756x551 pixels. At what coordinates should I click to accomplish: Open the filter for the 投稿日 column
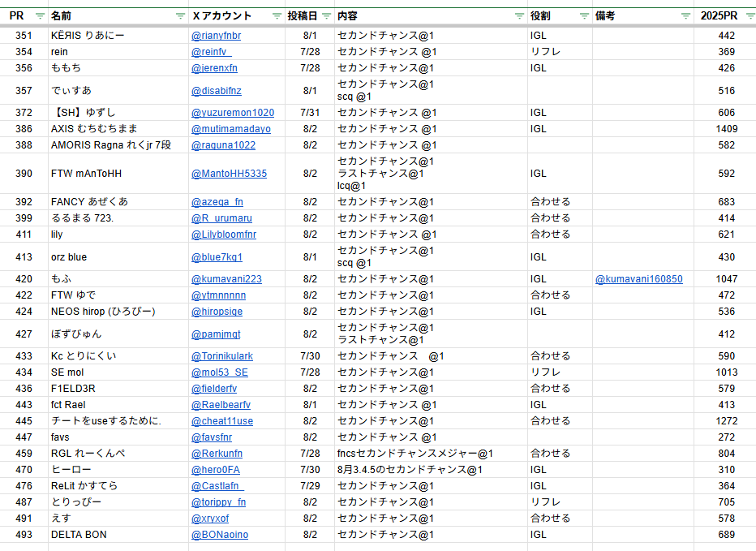pyautogui.click(x=326, y=16)
